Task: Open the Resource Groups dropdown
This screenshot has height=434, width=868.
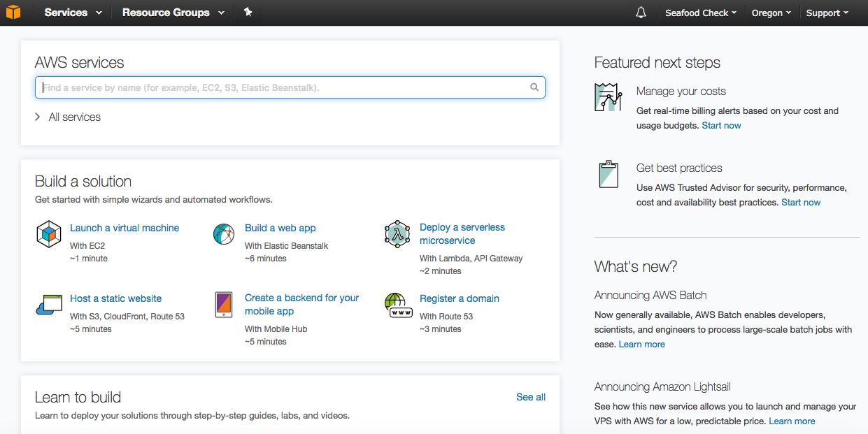Action: (x=173, y=13)
